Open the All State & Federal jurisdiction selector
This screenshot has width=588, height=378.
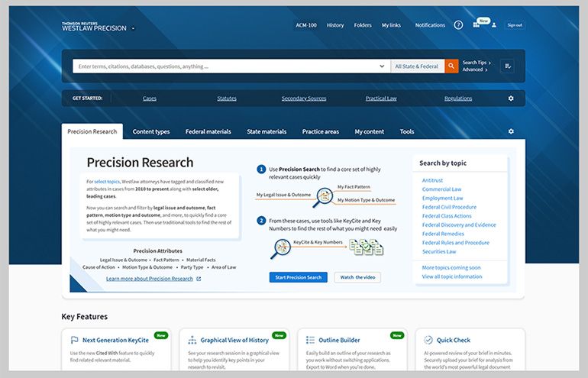click(416, 66)
